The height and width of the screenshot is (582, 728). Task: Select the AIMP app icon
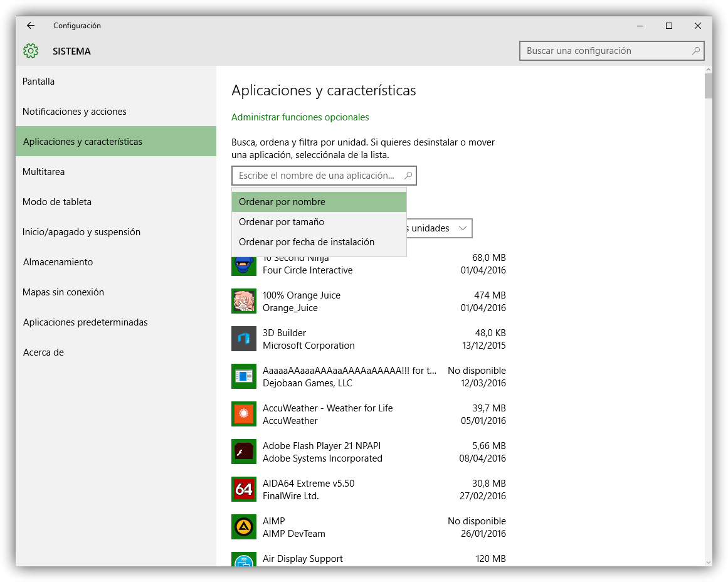(244, 527)
